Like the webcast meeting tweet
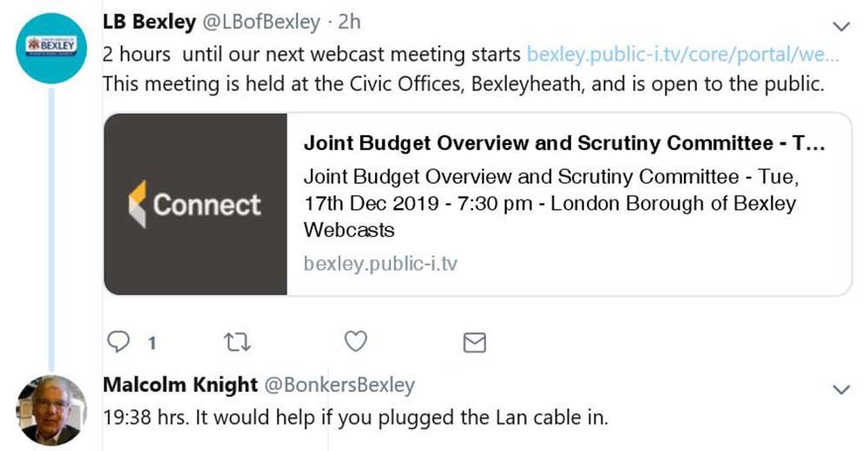 (356, 342)
